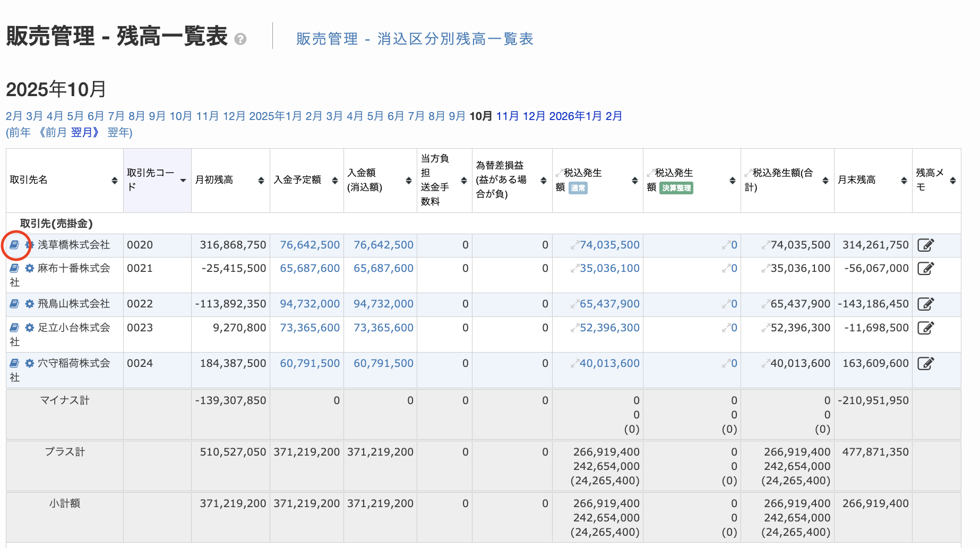The width and height of the screenshot is (980, 548).
Task: Click the expand arrow beside 40,013,600 in 合計 column
Action: [x=765, y=364]
